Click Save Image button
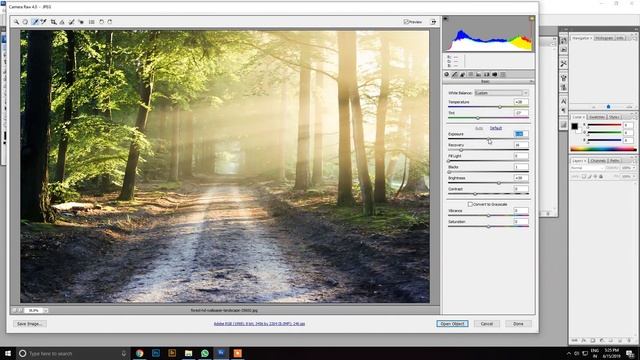 (29, 324)
